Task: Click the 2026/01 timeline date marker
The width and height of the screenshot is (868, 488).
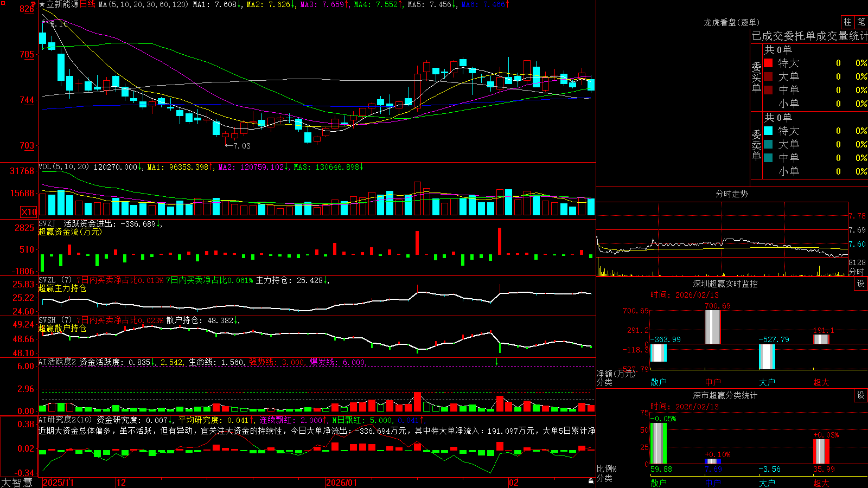Action: coord(342,483)
